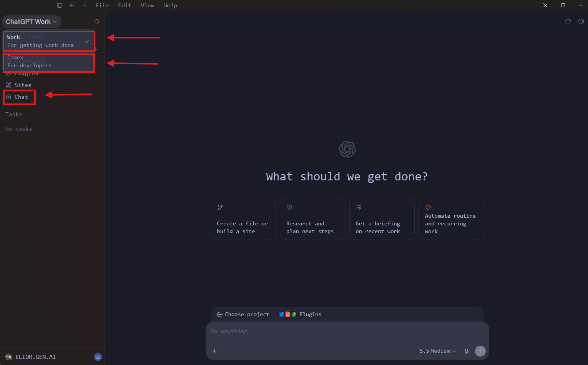This screenshot has height=365, width=588.
Task: Toggle the right side panel icon
Action: 581,21
